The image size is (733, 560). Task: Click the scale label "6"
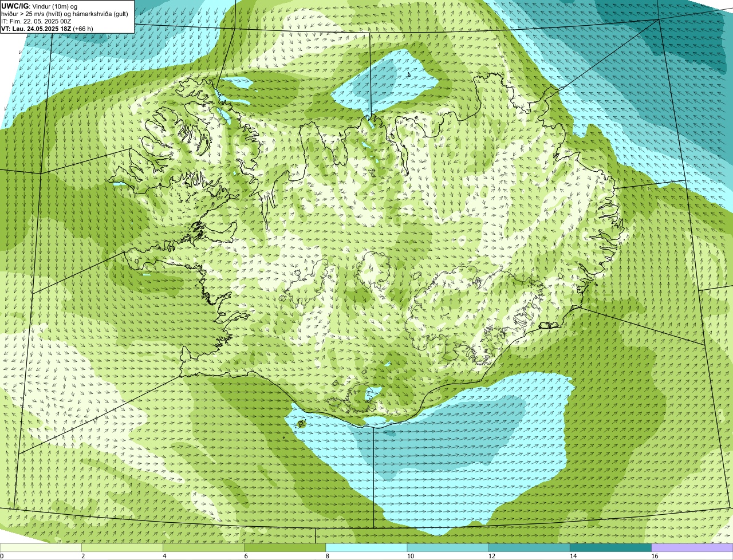[246, 556]
